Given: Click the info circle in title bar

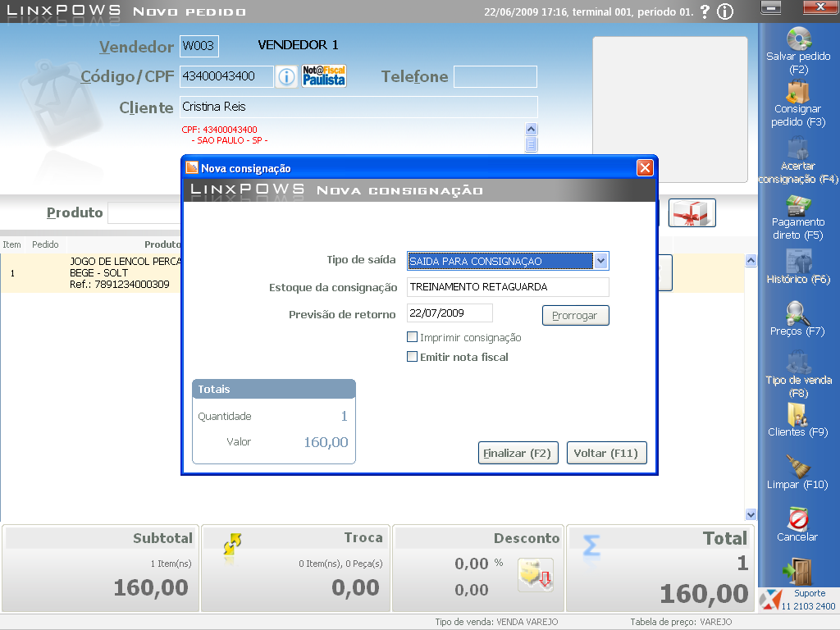Looking at the screenshot, I should tap(725, 11).
